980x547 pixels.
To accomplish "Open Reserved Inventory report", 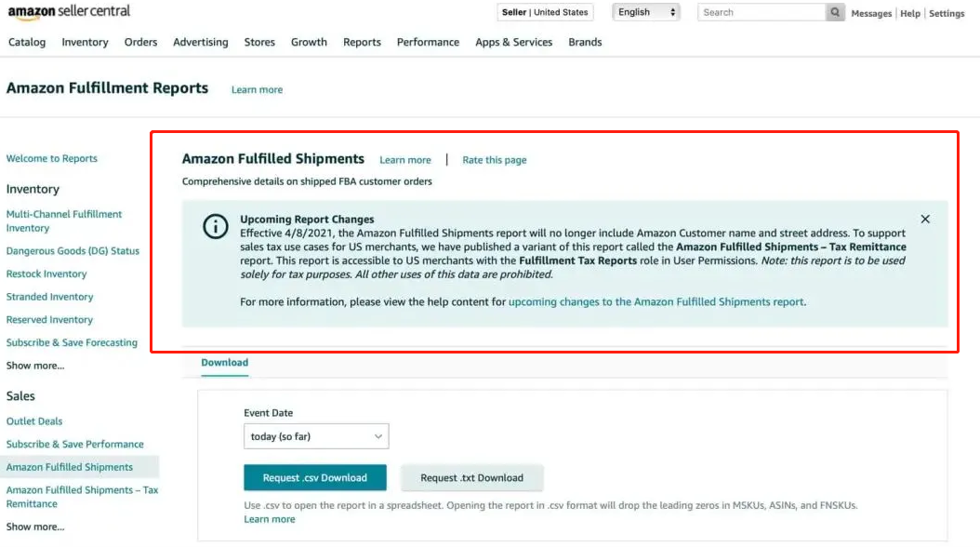I will click(x=49, y=319).
